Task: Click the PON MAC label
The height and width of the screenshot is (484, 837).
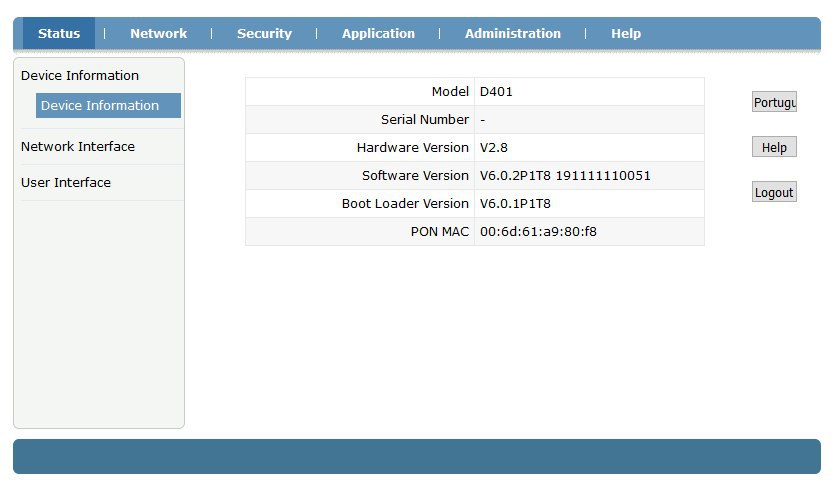Action: coord(440,232)
